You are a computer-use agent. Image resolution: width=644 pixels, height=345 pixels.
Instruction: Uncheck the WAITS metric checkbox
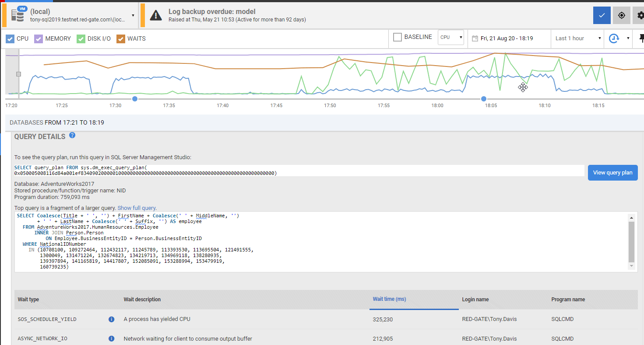121,38
